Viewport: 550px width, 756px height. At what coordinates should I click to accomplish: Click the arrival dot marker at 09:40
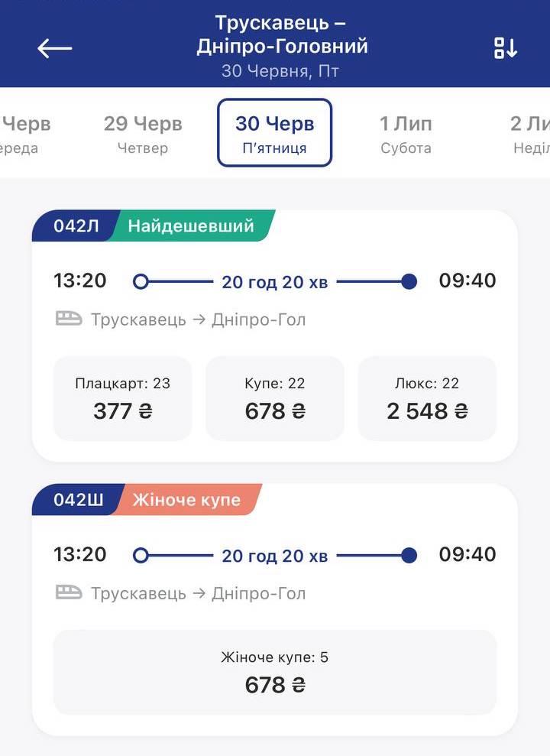tap(410, 281)
